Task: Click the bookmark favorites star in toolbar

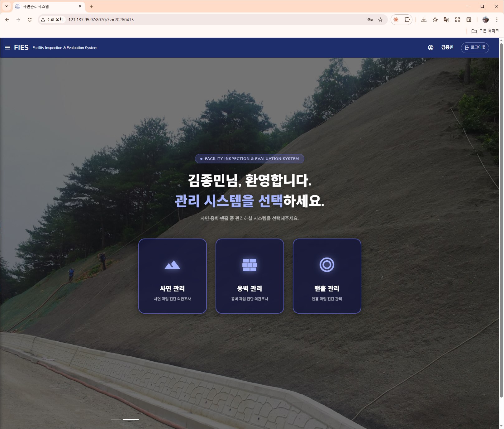Action: tap(435, 20)
